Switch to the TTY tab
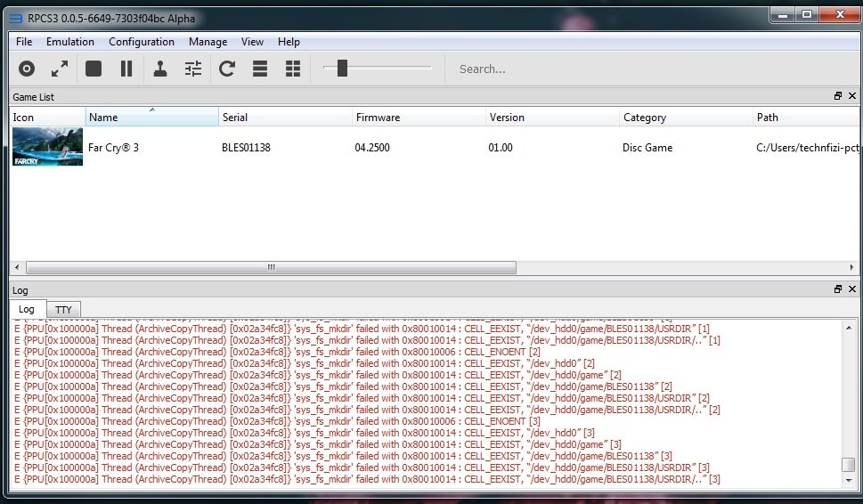 point(63,310)
